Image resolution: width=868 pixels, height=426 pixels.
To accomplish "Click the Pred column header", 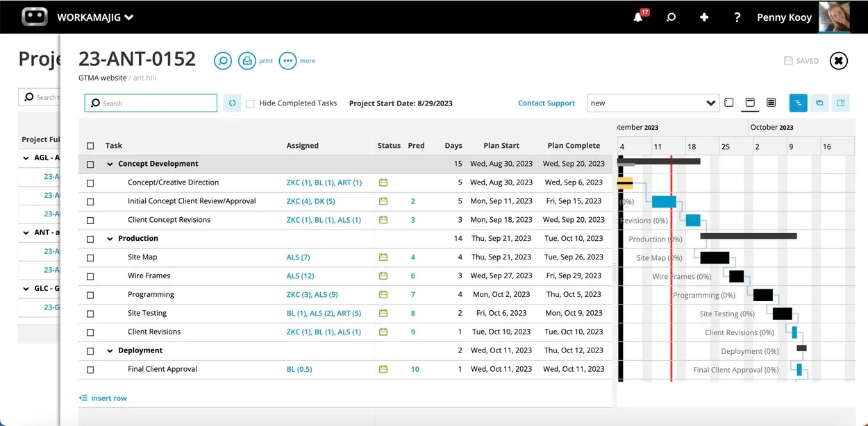I will tap(416, 146).
